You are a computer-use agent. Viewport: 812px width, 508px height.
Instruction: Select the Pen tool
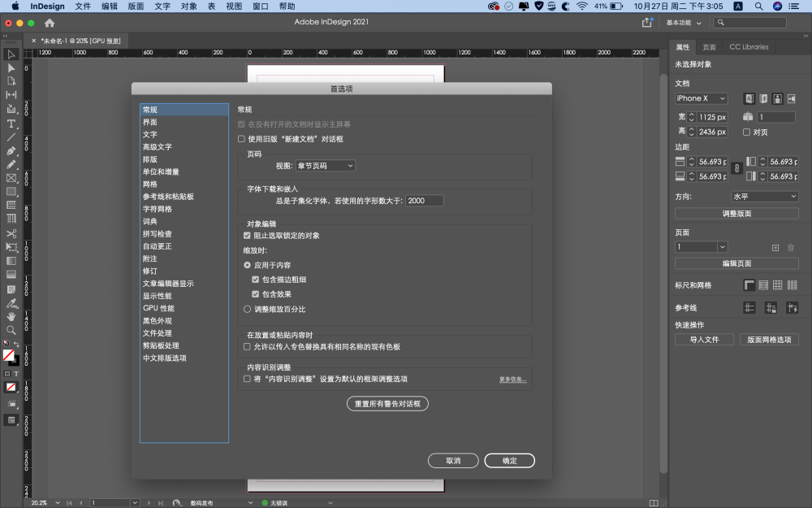(11, 151)
